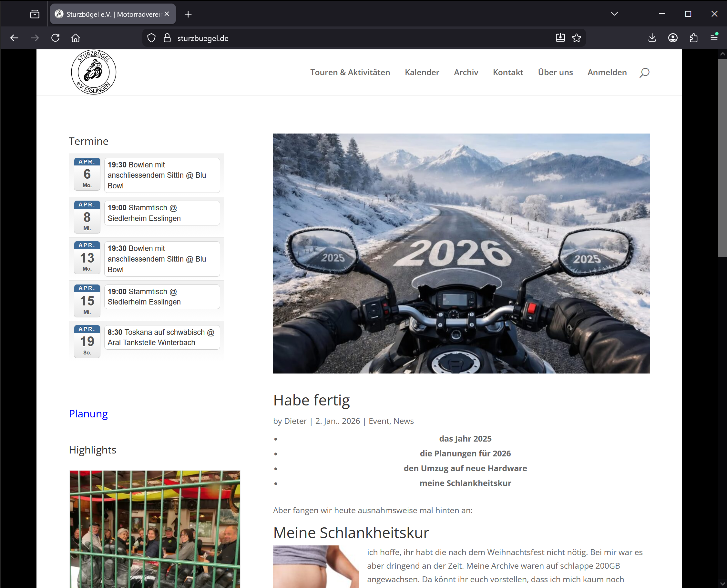
Task: Open the Highlights group photo thumbnail
Action: (x=155, y=528)
